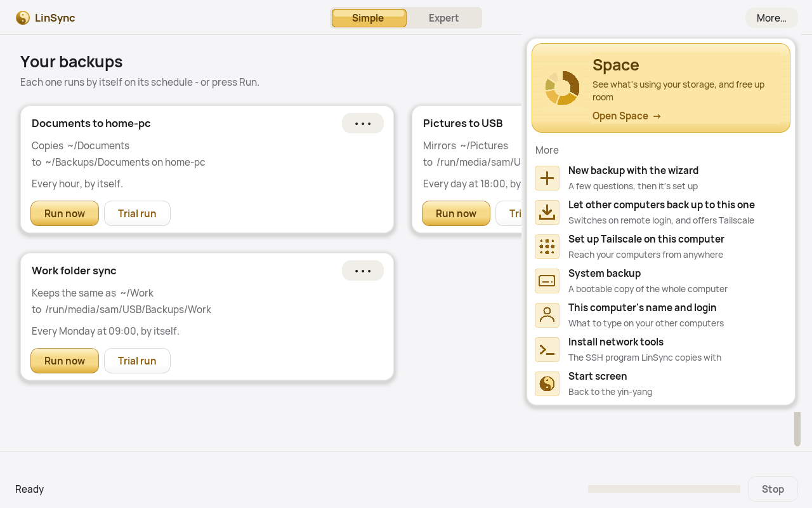Choose Install network tools
Viewport: 812px width, 508px height.
661,349
